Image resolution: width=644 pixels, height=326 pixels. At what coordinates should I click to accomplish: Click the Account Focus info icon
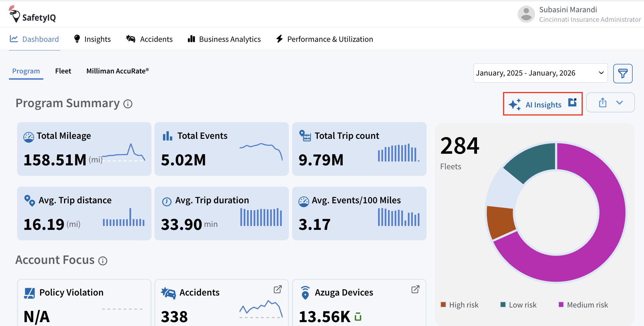point(103,261)
